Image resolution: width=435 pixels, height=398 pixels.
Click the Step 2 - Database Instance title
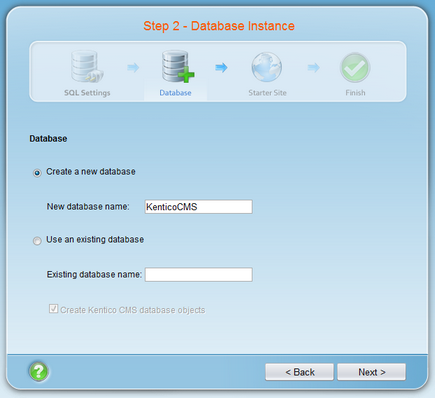[219, 26]
